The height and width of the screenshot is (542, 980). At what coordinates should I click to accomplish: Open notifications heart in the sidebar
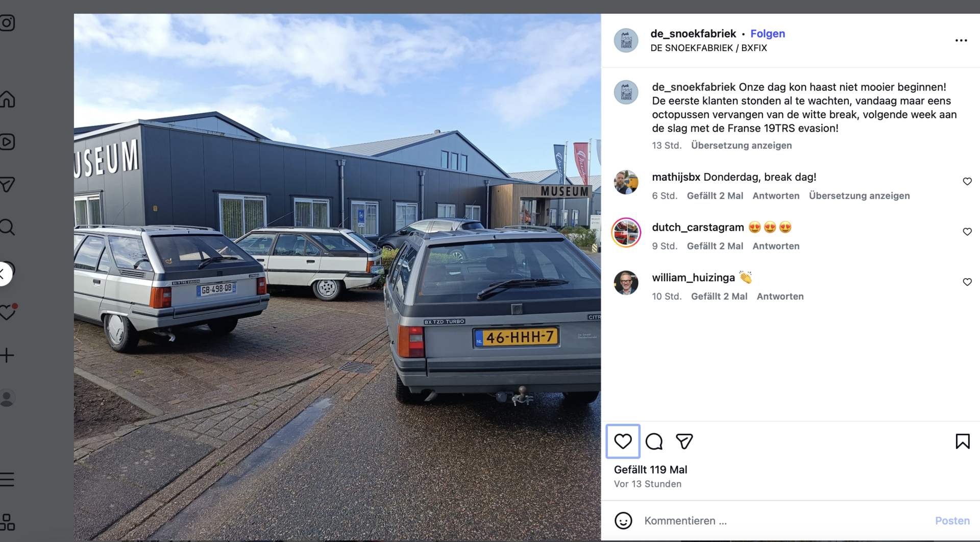coord(8,312)
